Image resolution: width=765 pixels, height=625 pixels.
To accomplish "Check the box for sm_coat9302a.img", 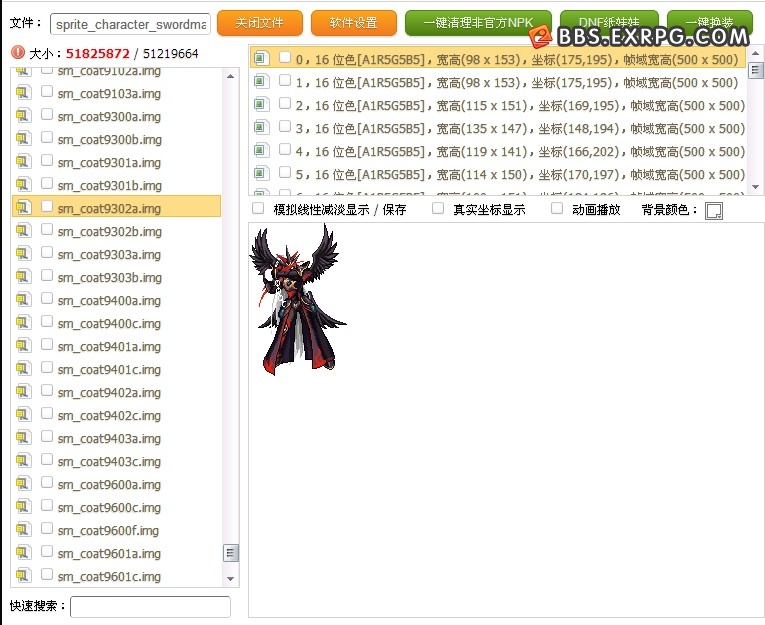I will (x=47, y=206).
